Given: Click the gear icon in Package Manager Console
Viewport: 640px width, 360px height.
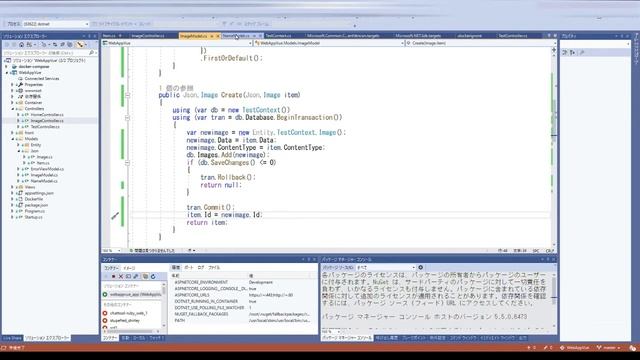Looking at the screenshot, I should click(420, 267).
